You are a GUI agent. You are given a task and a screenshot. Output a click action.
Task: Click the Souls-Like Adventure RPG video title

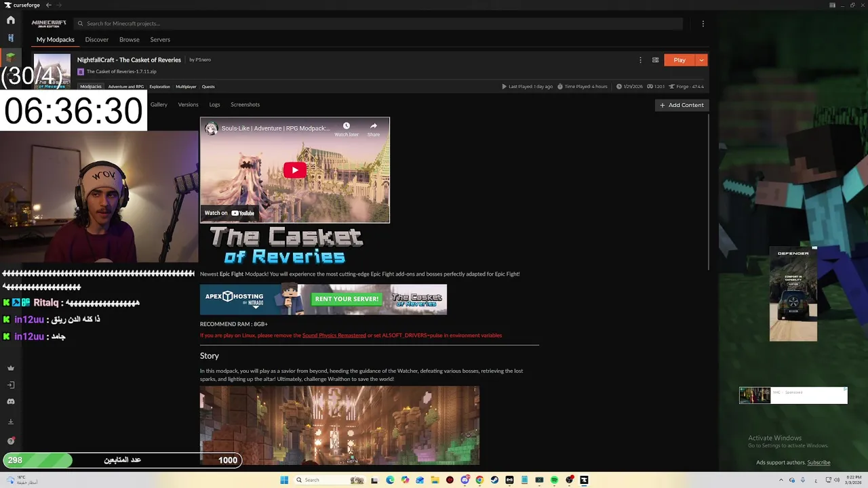point(276,128)
